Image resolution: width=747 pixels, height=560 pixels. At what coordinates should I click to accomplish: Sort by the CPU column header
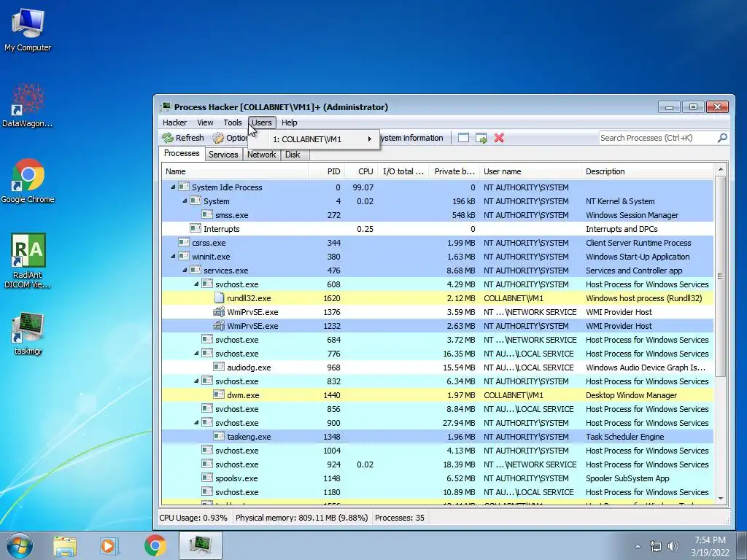(361, 171)
